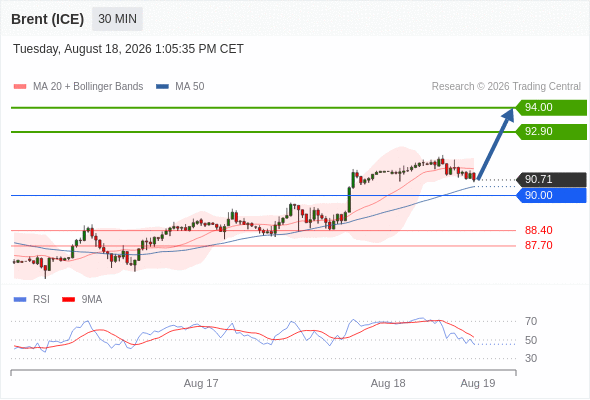
Task: Toggle the RSI legend label
Action: [x=41, y=300]
